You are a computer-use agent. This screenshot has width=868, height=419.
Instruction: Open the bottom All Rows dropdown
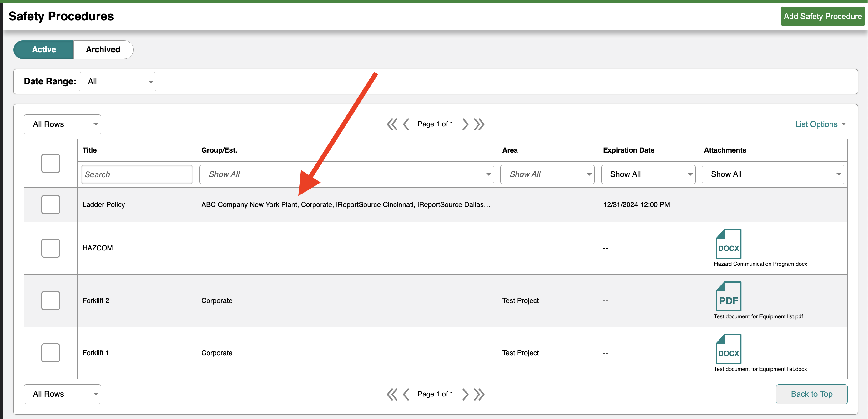tap(62, 394)
